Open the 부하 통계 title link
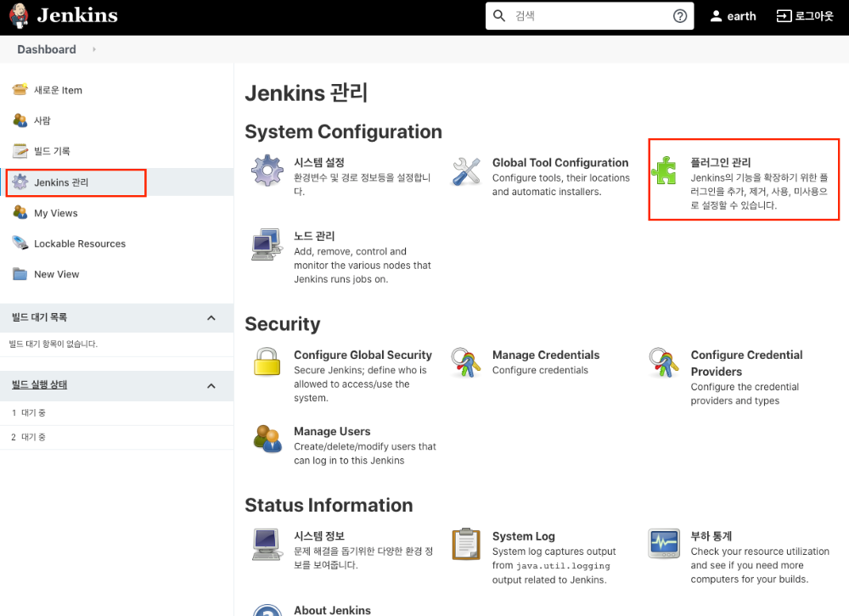This screenshot has width=849, height=616. click(711, 536)
